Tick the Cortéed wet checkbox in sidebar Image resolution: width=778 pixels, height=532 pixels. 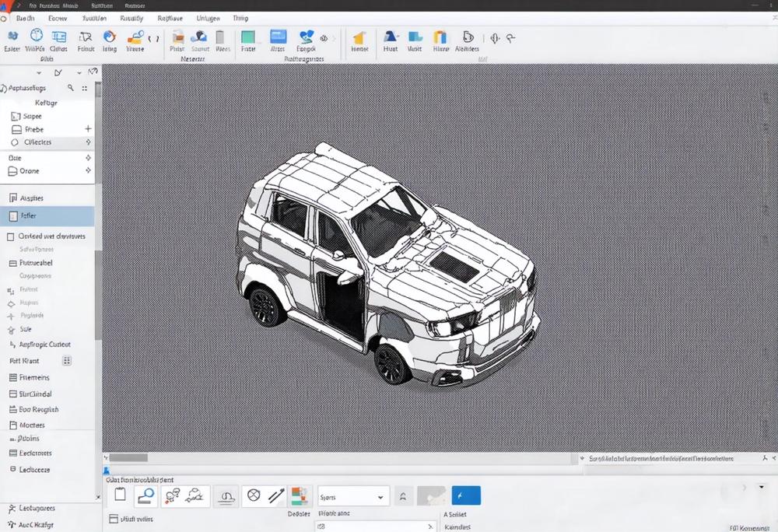[11, 236]
